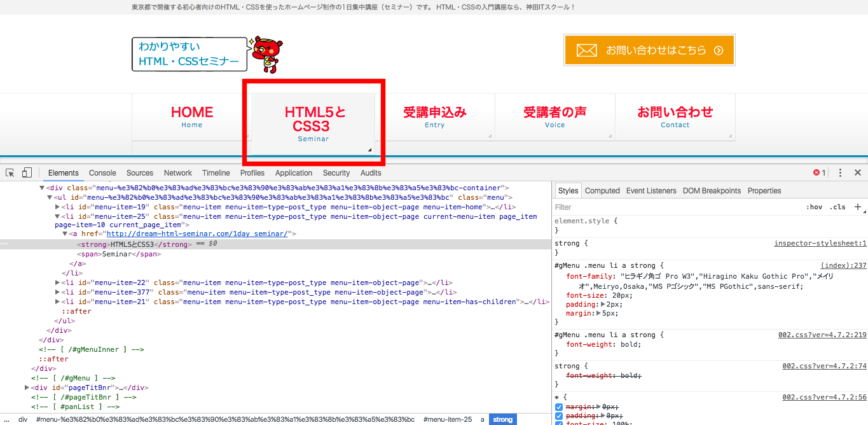The width and height of the screenshot is (868, 425).
Task: Toggle the :hov element state panel
Action: tap(814, 207)
